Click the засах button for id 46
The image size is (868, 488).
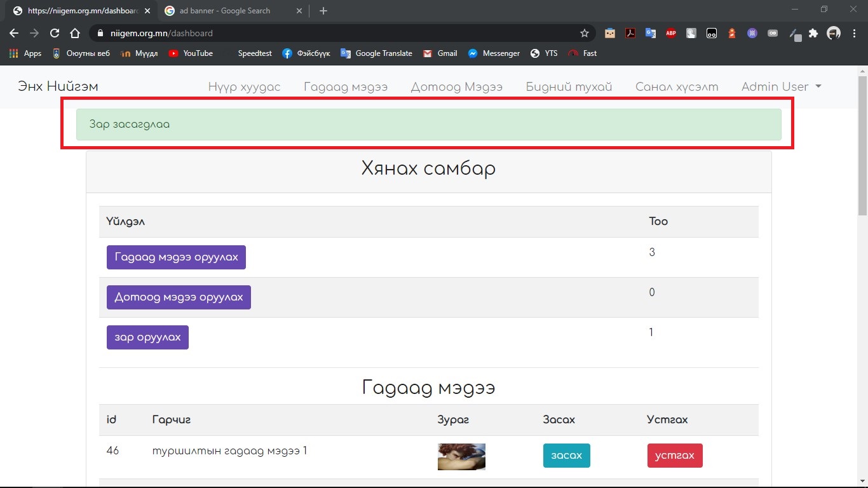click(x=566, y=456)
